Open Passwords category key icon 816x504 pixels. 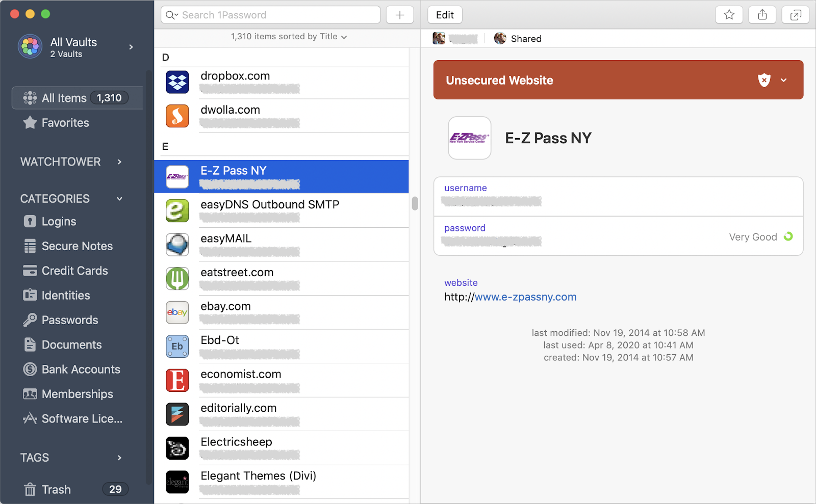click(x=30, y=320)
